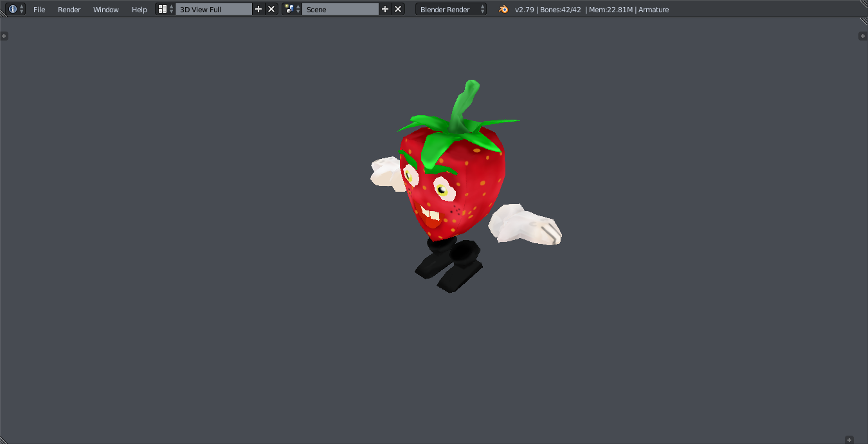Expand the hidden panel using the top-left plus
This screenshot has width=868, height=444.
click(x=5, y=36)
